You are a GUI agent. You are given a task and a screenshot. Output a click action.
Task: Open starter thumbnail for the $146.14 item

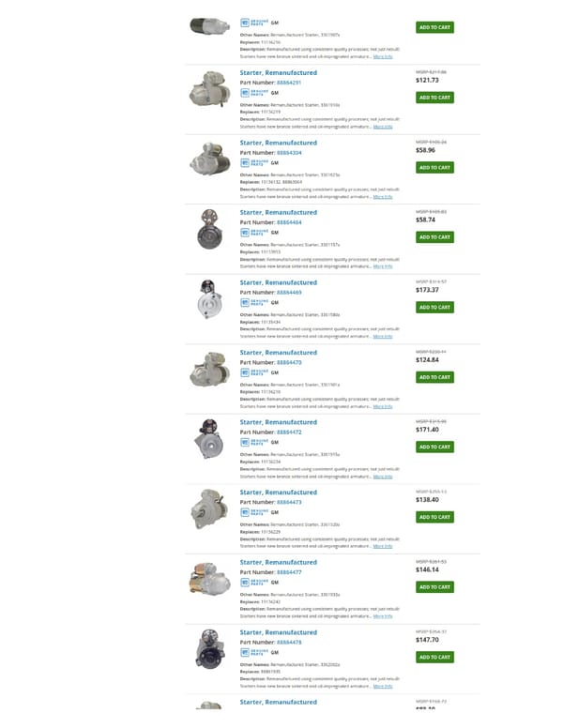pyautogui.click(x=209, y=579)
